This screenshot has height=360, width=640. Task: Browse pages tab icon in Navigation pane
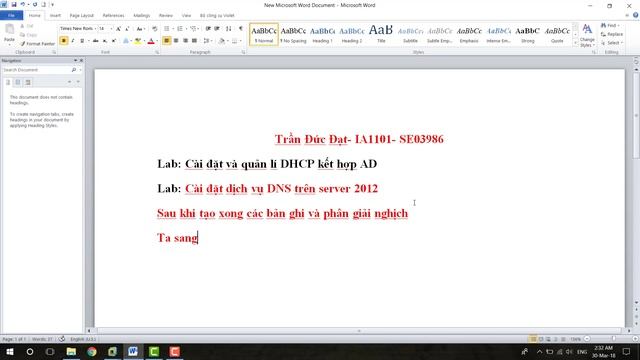point(18,82)
